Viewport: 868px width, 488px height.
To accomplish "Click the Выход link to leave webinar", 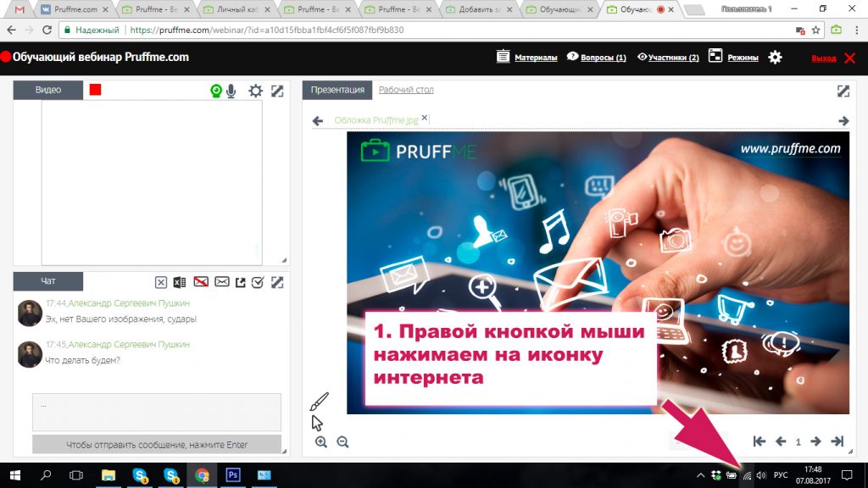I will (823, 58).
